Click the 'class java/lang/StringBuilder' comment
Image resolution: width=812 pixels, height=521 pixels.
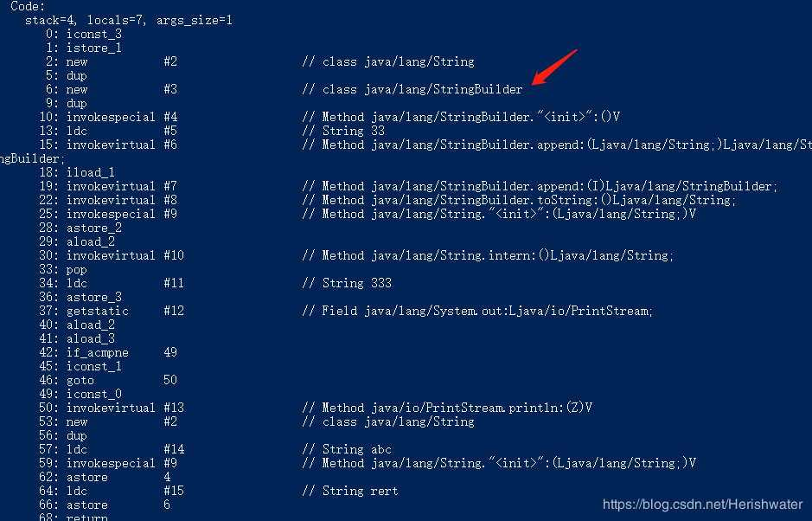click(x=412, y=90)
